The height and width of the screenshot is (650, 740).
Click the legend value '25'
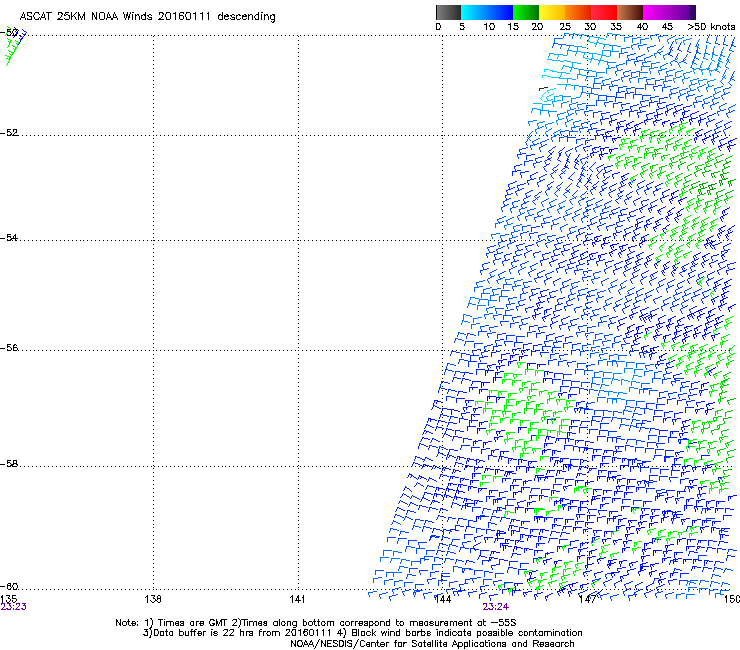coord(565,27)
